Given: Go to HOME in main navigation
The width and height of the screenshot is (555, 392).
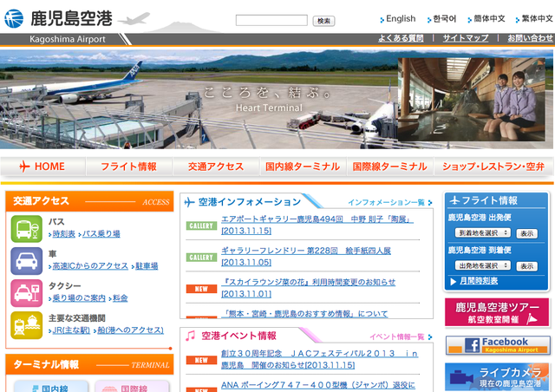Looking at the screenshot, I should point(42,167).
